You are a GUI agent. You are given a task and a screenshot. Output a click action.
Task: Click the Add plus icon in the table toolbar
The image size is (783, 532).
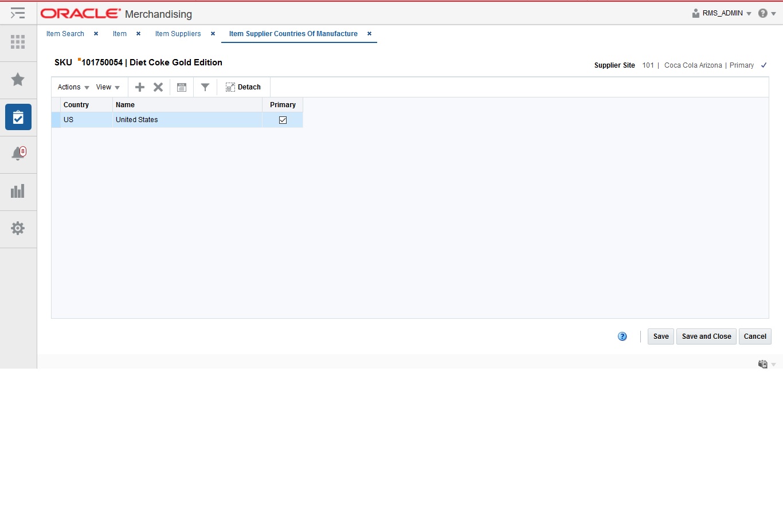(x=140, y=87)
